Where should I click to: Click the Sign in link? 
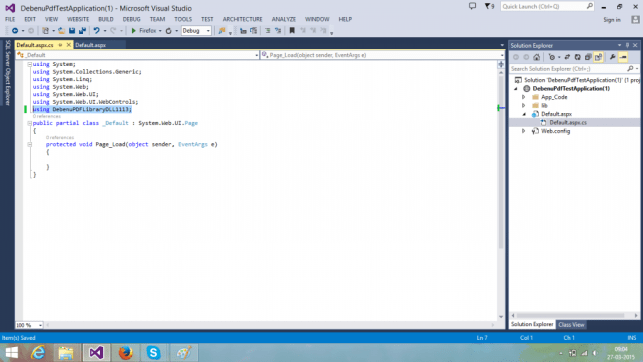click(612, 20)
